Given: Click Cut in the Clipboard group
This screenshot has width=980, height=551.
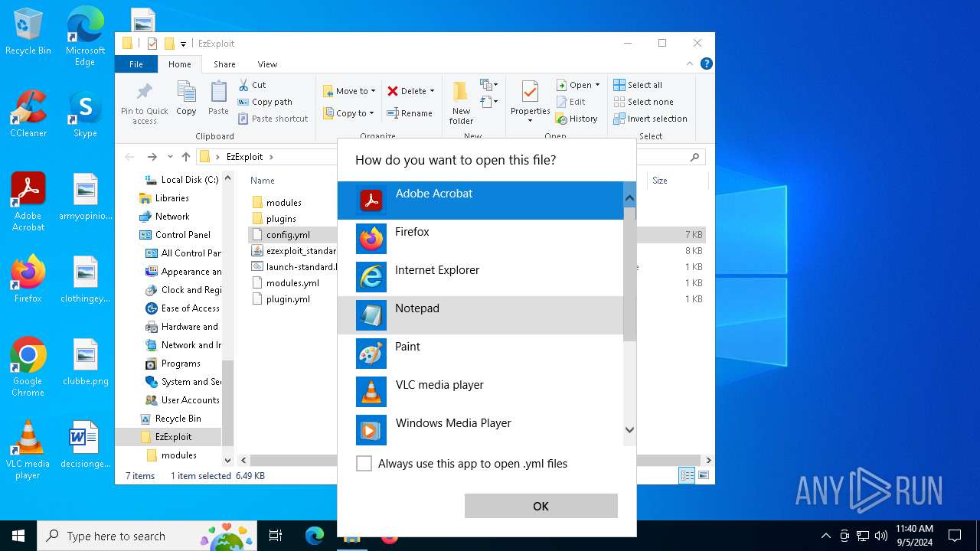Looking at the screenshot, I should pos(252,85).
